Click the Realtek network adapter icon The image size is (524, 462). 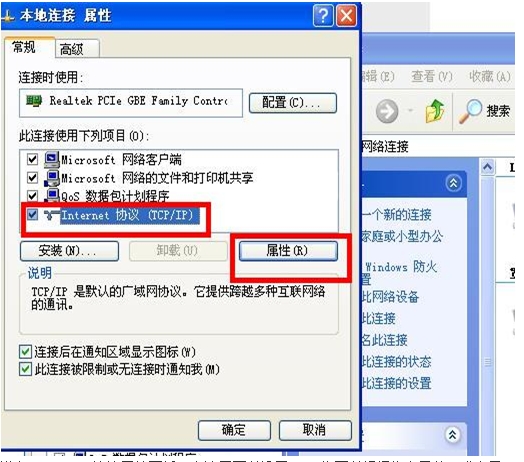(x=34, y=101)
